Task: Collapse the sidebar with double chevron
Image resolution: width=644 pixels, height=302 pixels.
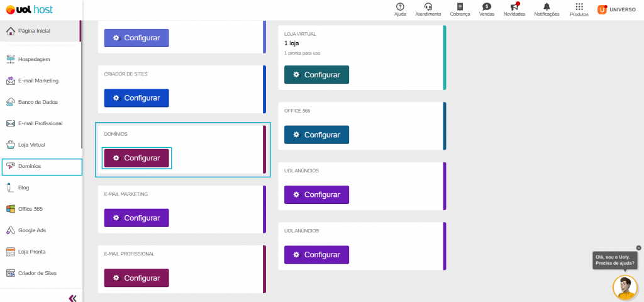Action: 73,298
